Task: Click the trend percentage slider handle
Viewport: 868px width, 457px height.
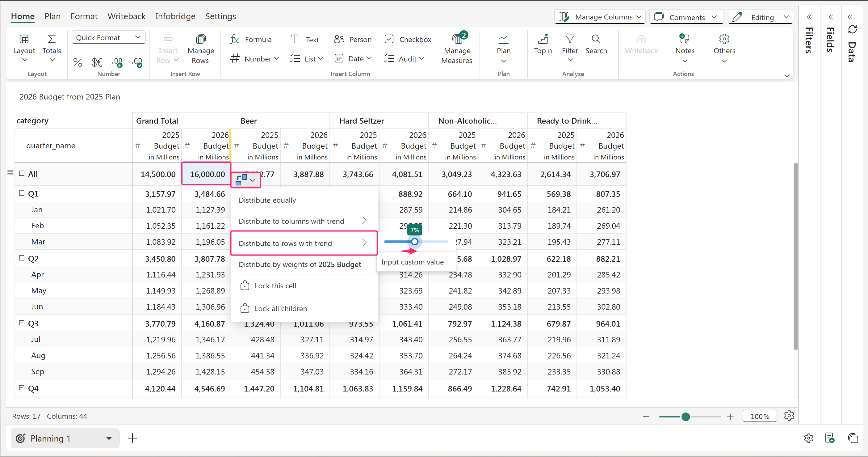Action: 414,242
